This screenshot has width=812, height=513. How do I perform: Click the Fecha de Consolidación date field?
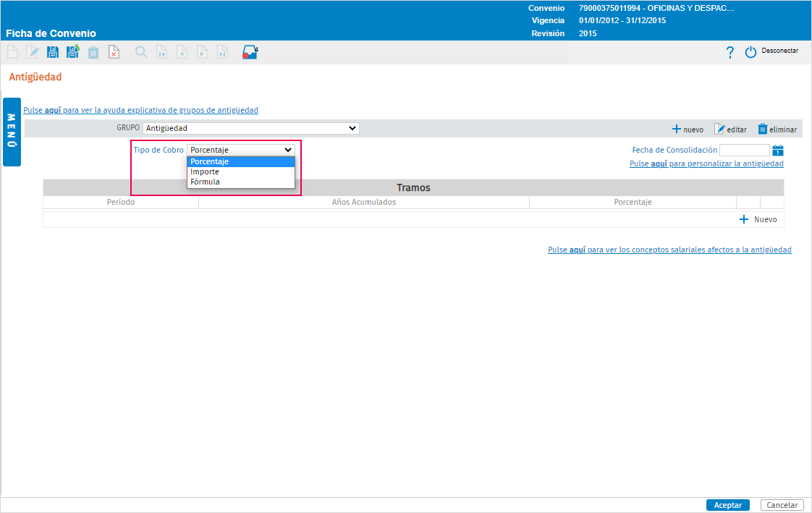click(x=744, y=150)
